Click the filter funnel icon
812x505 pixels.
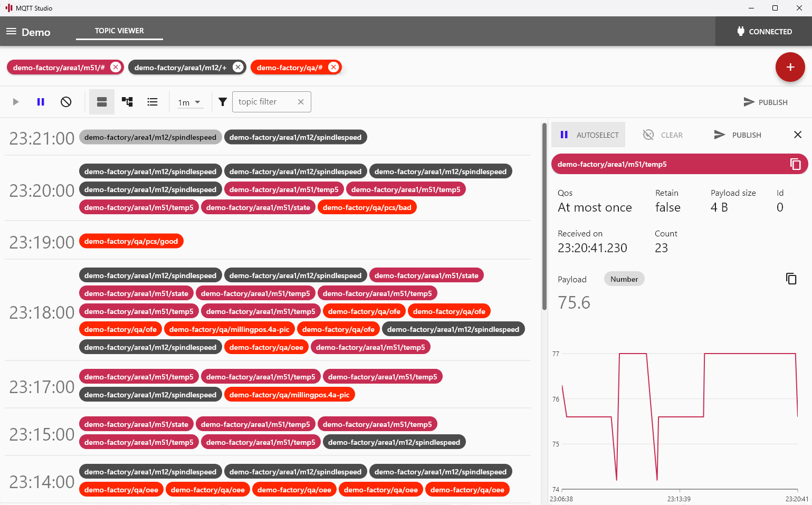223,102
